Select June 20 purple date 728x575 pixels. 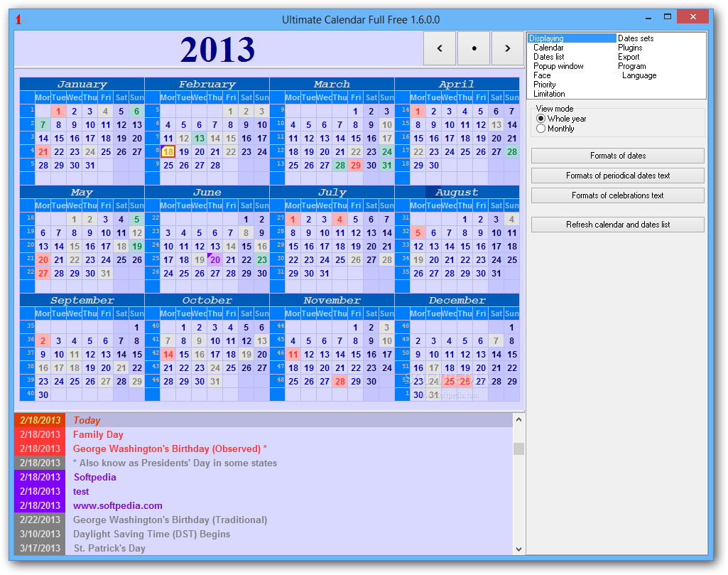[215, 260]
